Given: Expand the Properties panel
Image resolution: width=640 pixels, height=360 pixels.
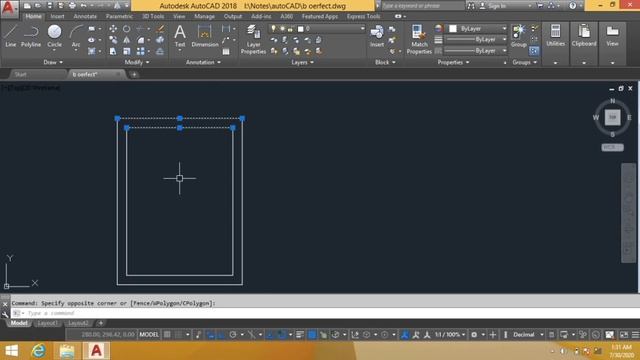Looking at the screenshot, I should [x=453, y=62].
